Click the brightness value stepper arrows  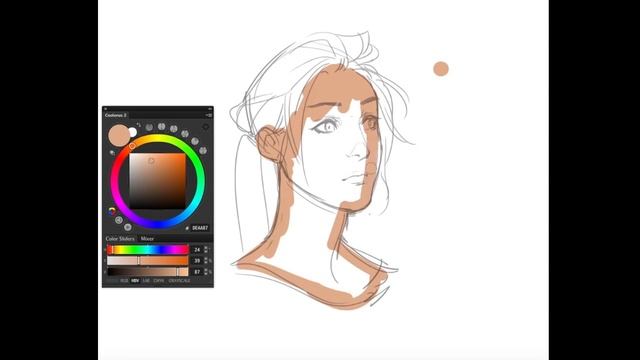pyautogui.click(x=206, y=272)
